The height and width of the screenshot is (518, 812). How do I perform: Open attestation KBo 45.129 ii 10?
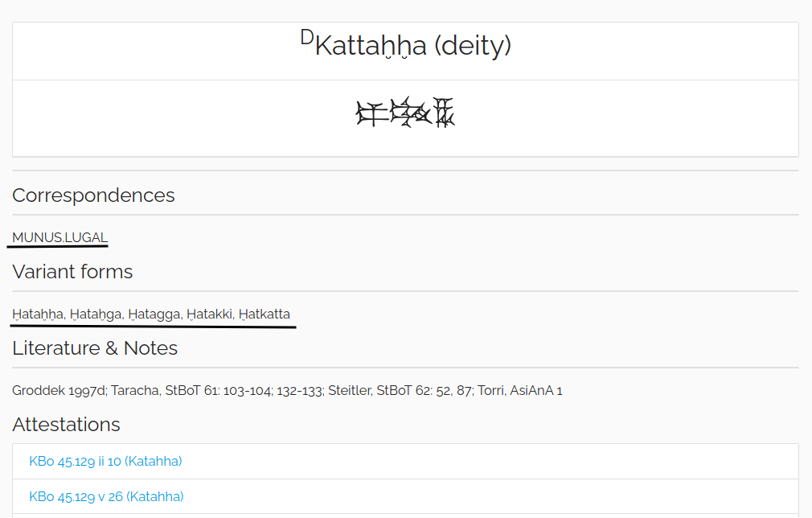(x=105, y=461)
